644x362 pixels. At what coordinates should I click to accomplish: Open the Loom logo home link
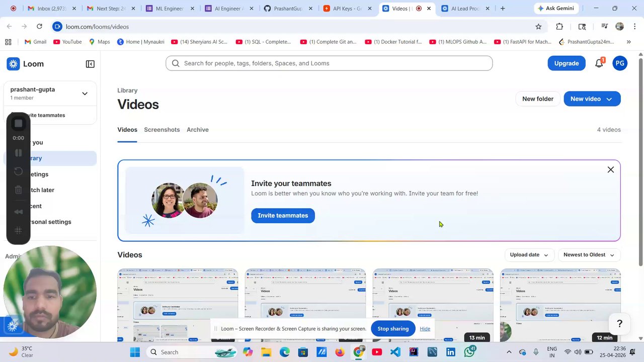pyautogui.click(x=25, y=64)
